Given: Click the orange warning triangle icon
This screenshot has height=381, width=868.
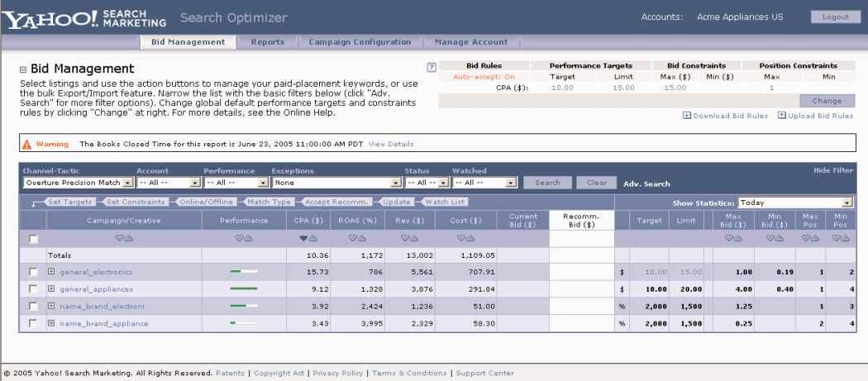Looking at the screenshot, I should 27,145.
